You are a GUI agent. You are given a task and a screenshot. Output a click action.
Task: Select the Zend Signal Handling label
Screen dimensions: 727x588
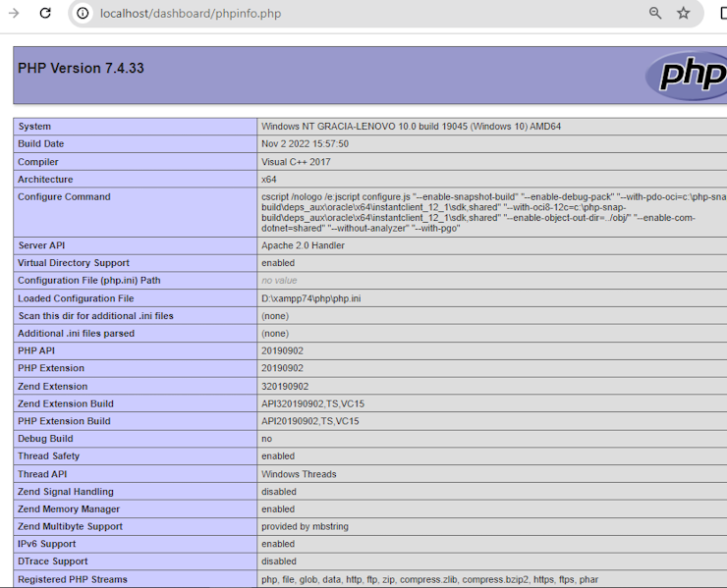[x=66, y=492]
